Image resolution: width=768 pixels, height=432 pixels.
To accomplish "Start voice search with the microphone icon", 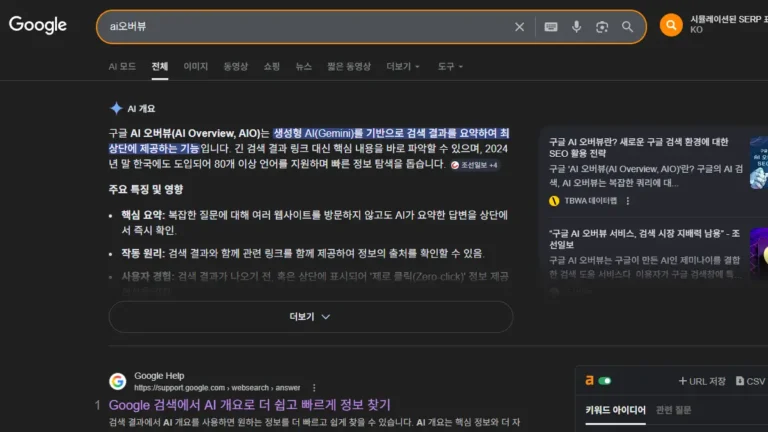I will (576, 27).
